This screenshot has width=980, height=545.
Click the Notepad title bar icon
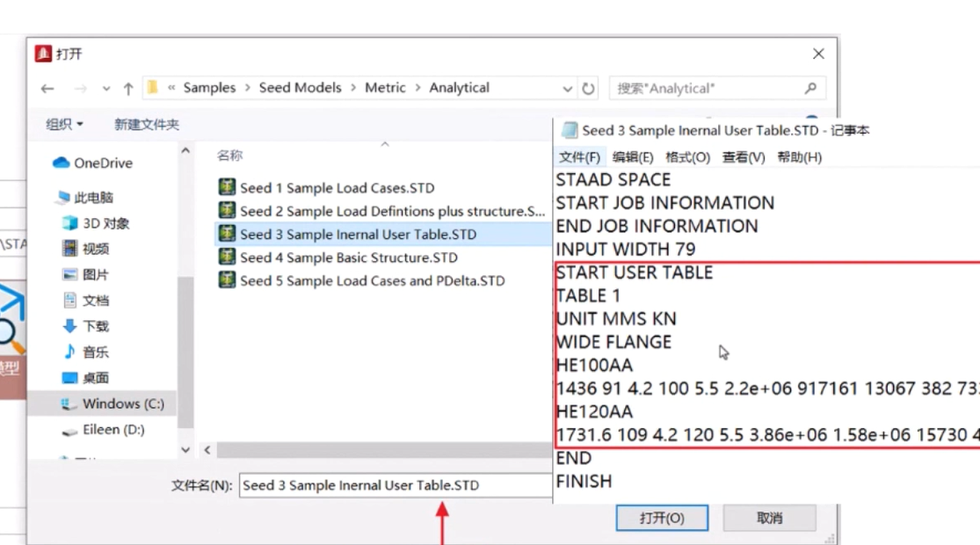570,130
